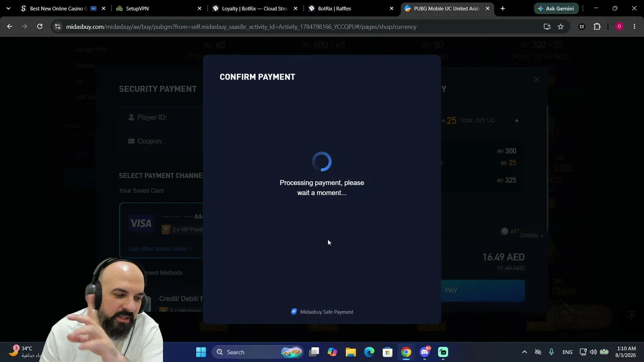Open File Explorer from the taskbar
This screenshot has width=644, height=362.
pos(351,352)
